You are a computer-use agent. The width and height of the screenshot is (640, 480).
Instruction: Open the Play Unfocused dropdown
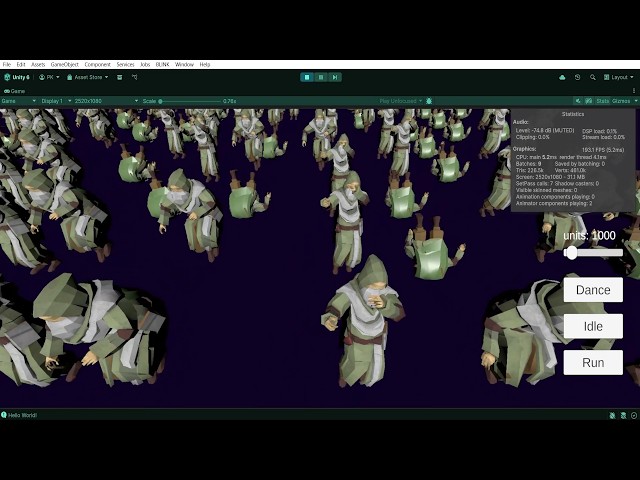(x=400, y=101)
